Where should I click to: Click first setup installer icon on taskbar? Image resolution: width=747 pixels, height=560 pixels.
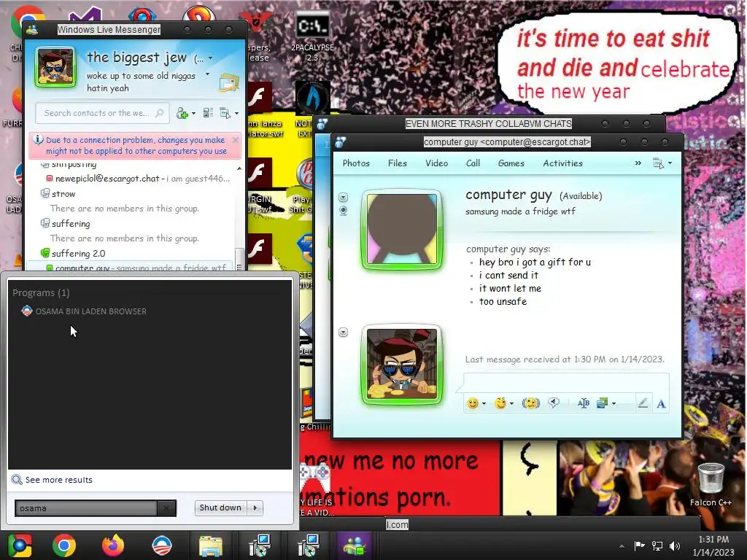coord(260,545)
